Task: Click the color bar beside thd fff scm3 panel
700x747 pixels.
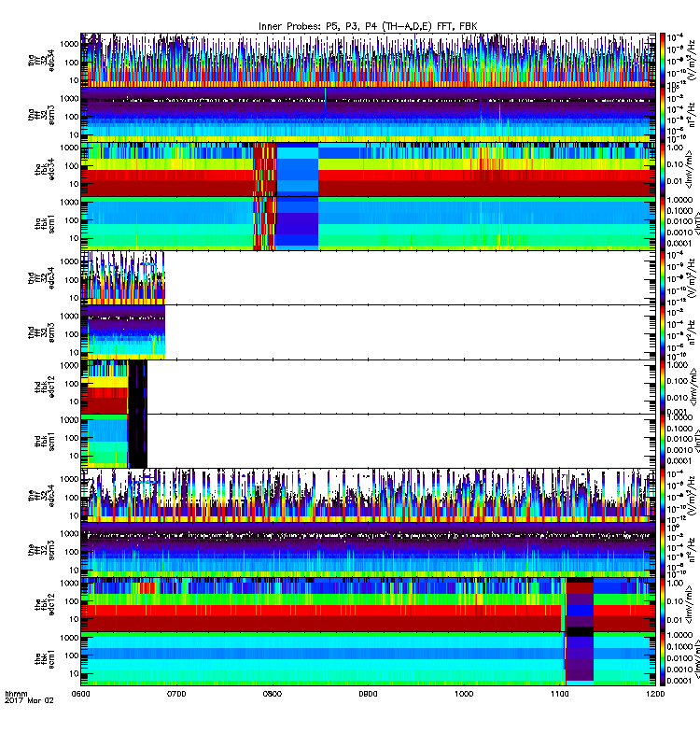Action: pyautogui.click(x=663, y=332)
